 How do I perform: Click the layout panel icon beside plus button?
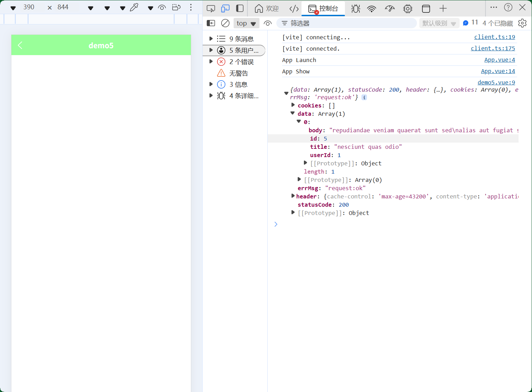pyautogui.click(x=426, y=8)
